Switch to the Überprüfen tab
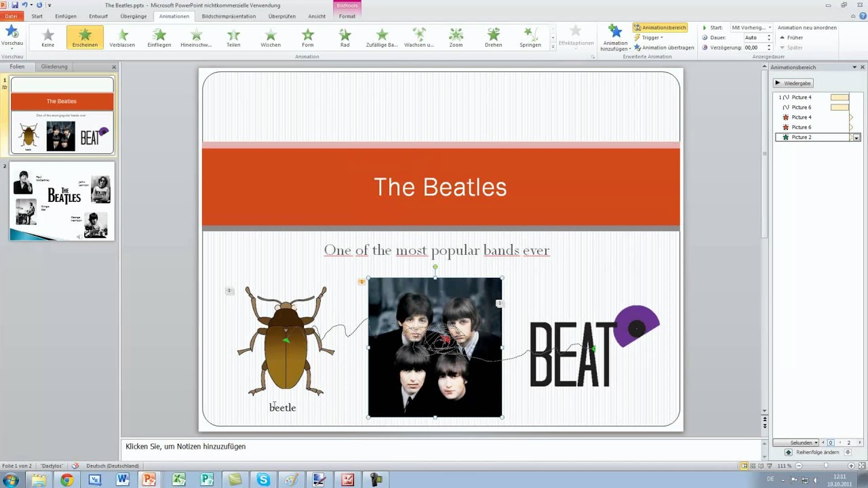The image size is (868, 488). (281, 16)
